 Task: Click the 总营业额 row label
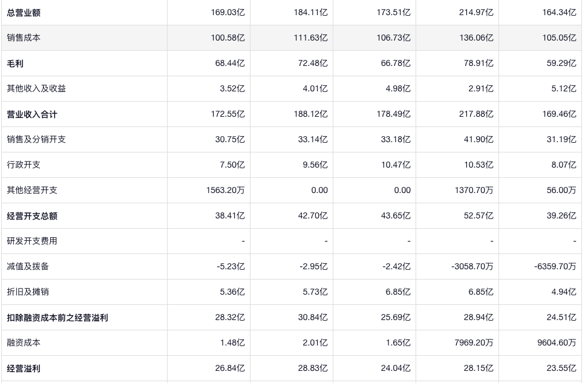coord(24,12)
